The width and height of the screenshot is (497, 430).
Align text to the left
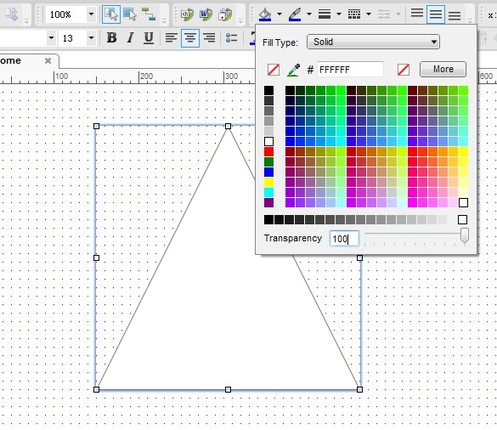[171, 38]
